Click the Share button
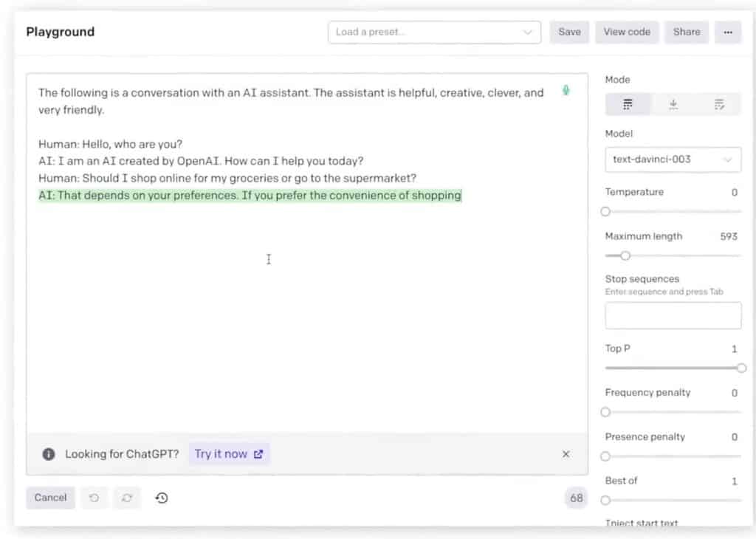The image size is (756, 539). tap(687, 32)
